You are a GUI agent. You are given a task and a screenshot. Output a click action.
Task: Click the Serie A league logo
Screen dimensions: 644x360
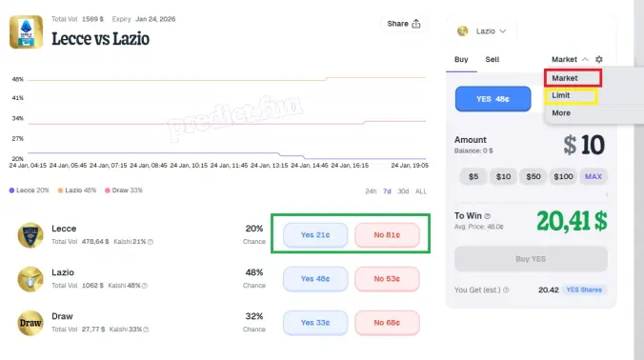coord(26,32)
